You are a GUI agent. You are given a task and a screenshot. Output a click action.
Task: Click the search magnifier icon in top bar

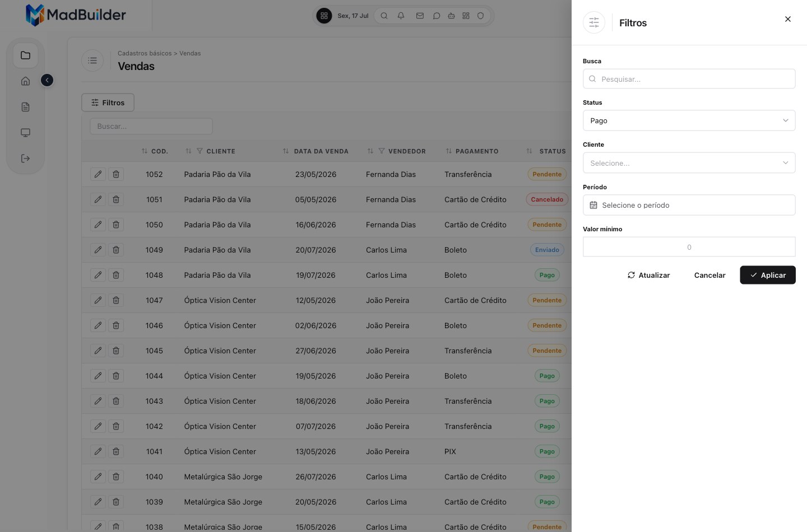point(384,16)
